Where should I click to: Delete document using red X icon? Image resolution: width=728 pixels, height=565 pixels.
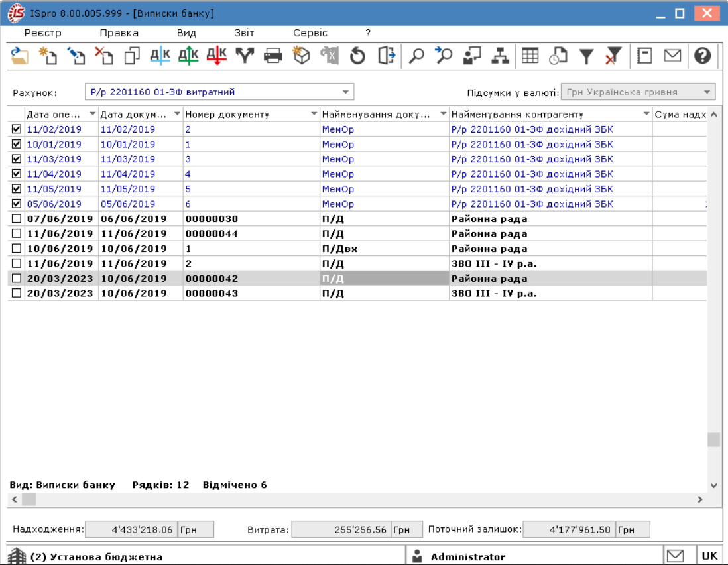104,56
